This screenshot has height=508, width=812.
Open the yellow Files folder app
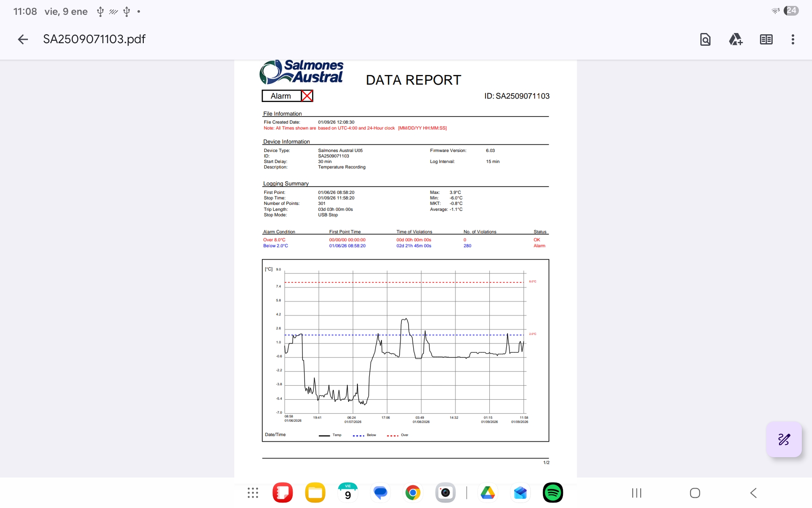tap(315, 493)
